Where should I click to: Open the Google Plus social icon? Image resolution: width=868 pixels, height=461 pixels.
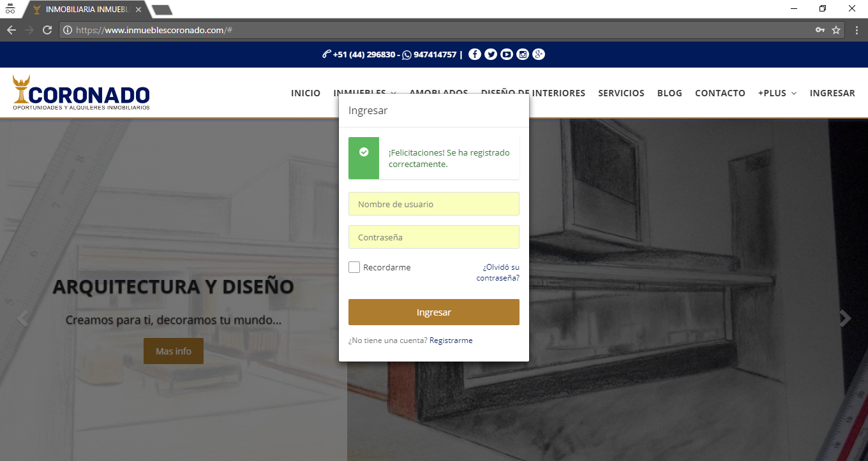pos(539,54)
